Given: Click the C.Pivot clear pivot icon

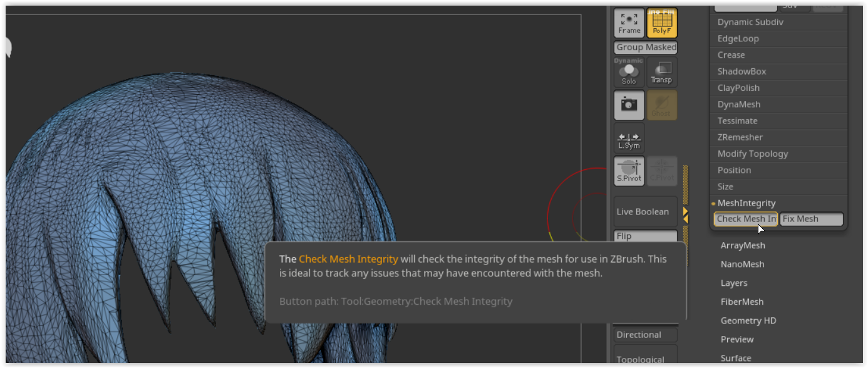Looking at the screenshot, I should pos(662,171).
